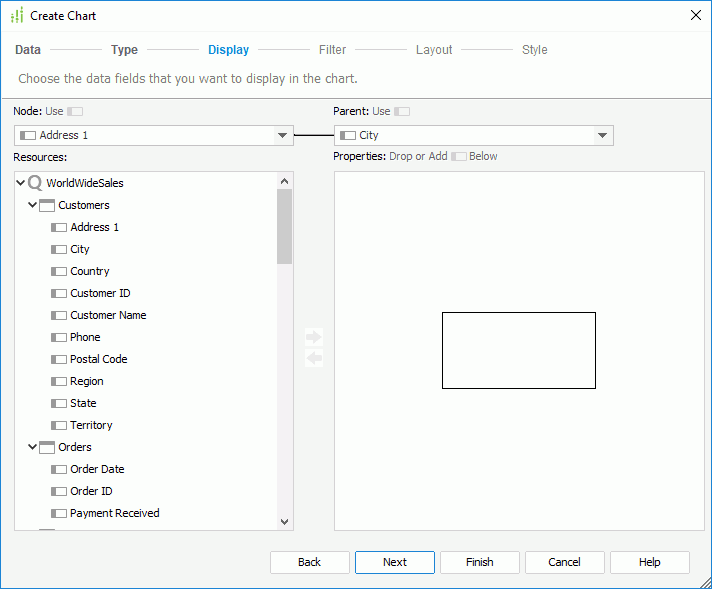Jump to the Filter step
This screenshot has height=589, width=712.
(332, 49)
